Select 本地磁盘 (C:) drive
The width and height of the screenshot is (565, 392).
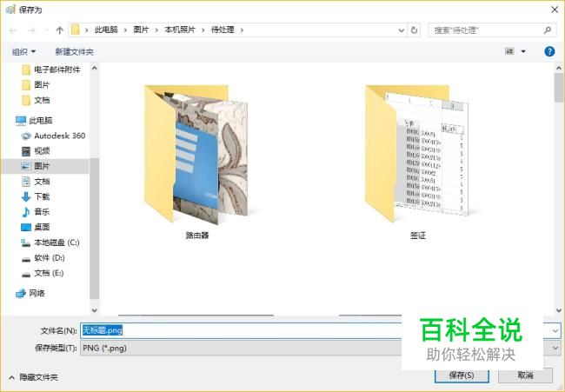pyautogui.click(x=50, y=243)
